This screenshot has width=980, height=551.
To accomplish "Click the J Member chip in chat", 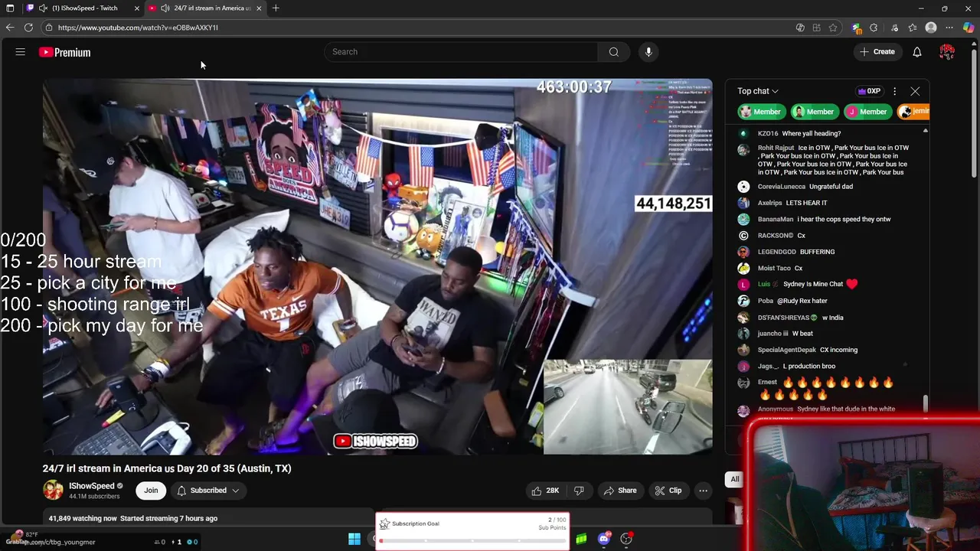I will coord(867,112).
